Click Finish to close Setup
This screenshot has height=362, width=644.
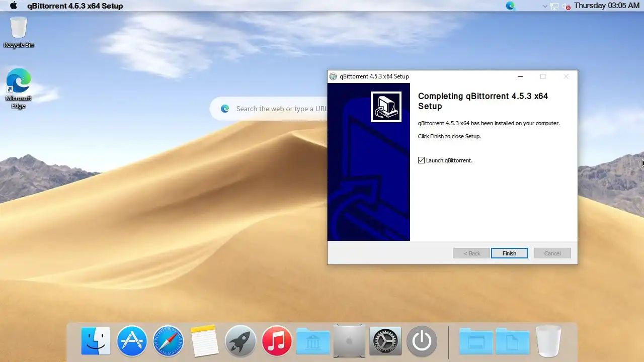[509, 253]
